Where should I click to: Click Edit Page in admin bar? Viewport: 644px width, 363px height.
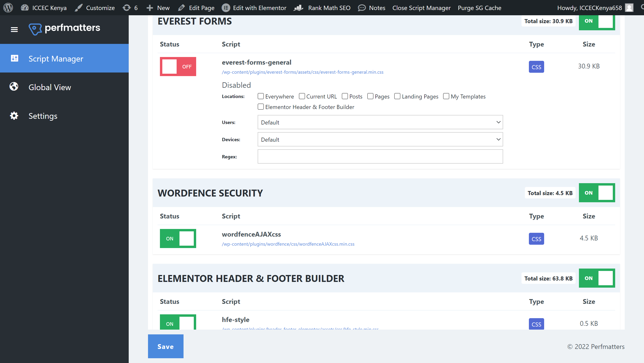click(201, 8)
